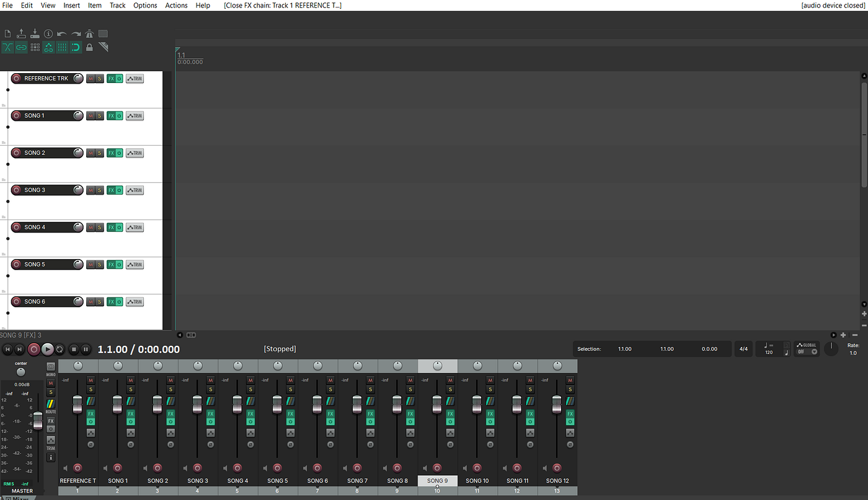Toggle the transport Repeat loop button
This screenshot has height=500, width=868.
(60, 349)
